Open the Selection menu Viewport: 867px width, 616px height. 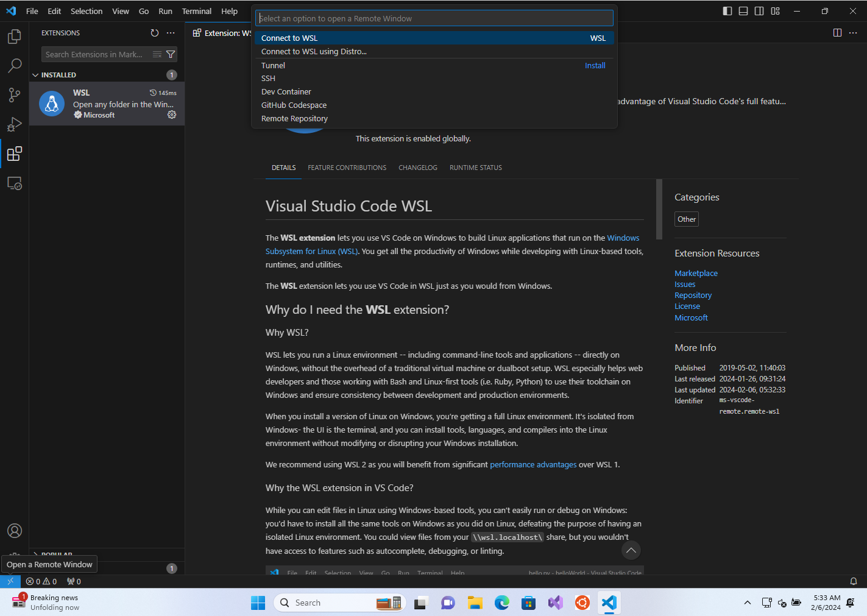(87, 11)
